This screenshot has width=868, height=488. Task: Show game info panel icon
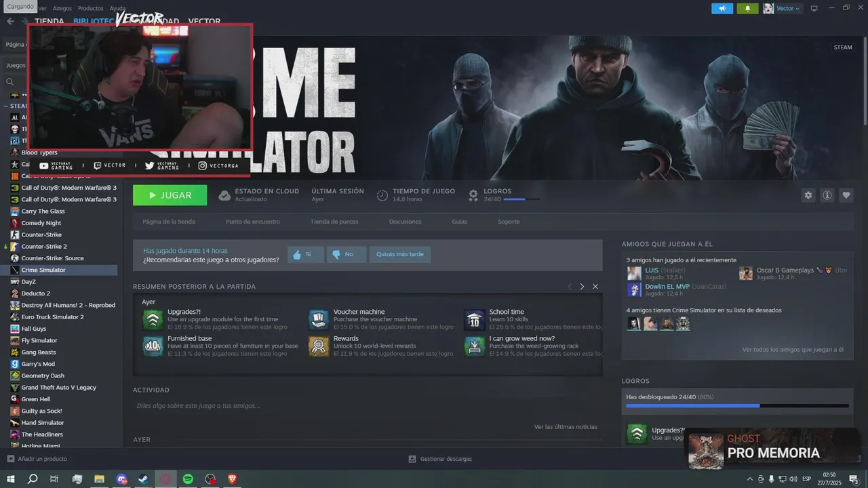[827, 195]
